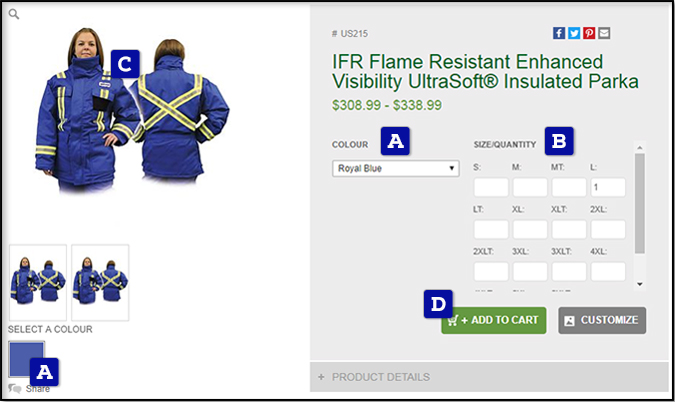The height and width of the screenshot is (402, 675).
Task: Pin product on Pinterest
Action: [589, 33]
